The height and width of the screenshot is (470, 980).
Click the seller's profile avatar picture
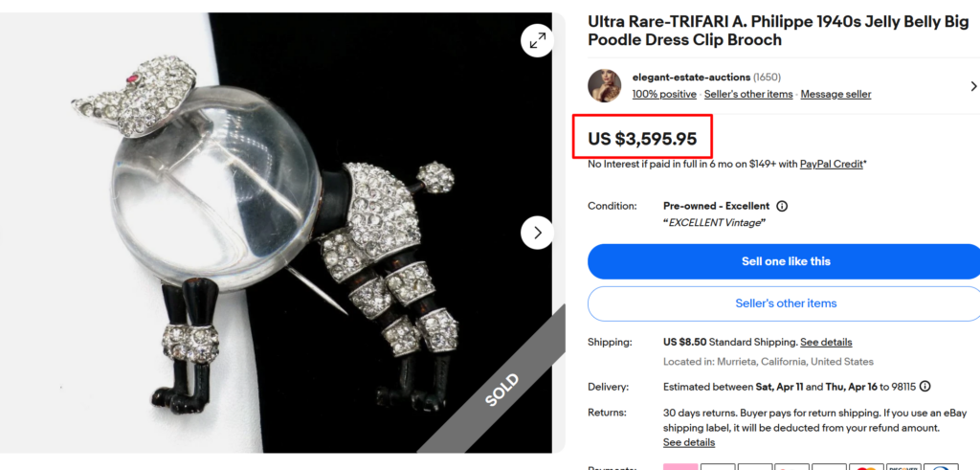click(x=605, y=85)
